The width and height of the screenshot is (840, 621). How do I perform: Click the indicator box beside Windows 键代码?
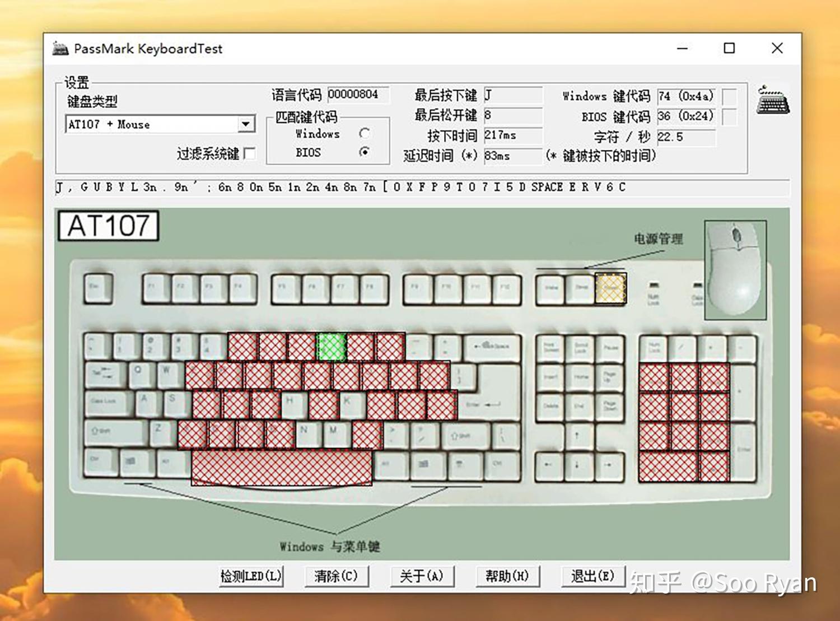point(729,97)
